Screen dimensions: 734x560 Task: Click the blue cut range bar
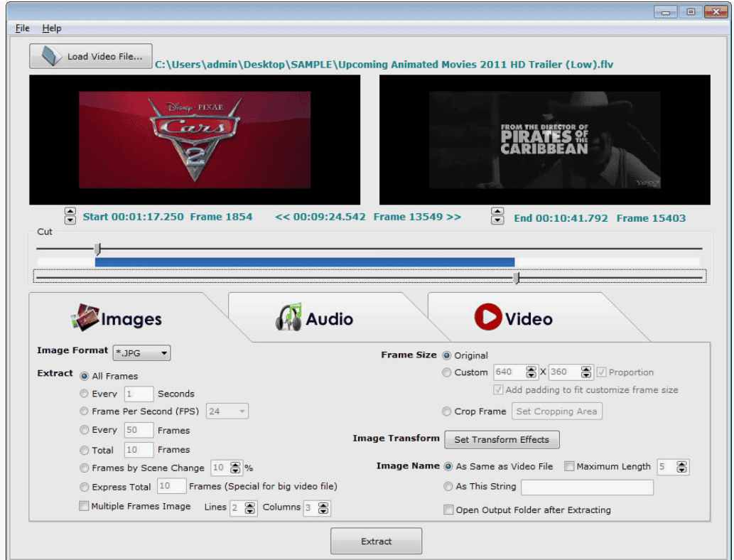coord(305,262)
